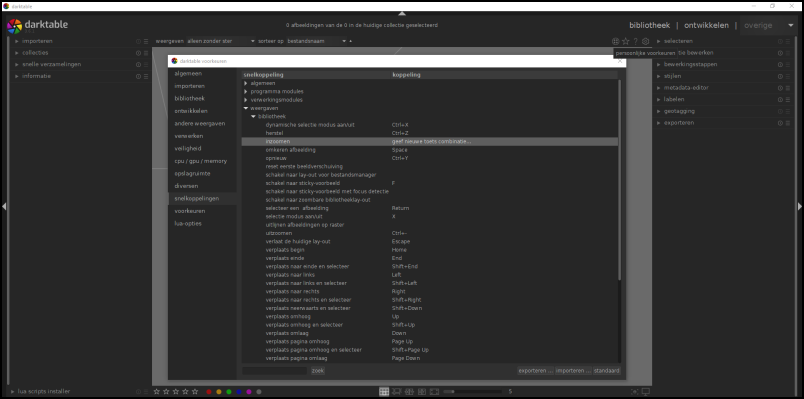The width and height of the screenshot is (804, 399).
Task: Click the display profile monitor icon
Action: pos(646,392)
